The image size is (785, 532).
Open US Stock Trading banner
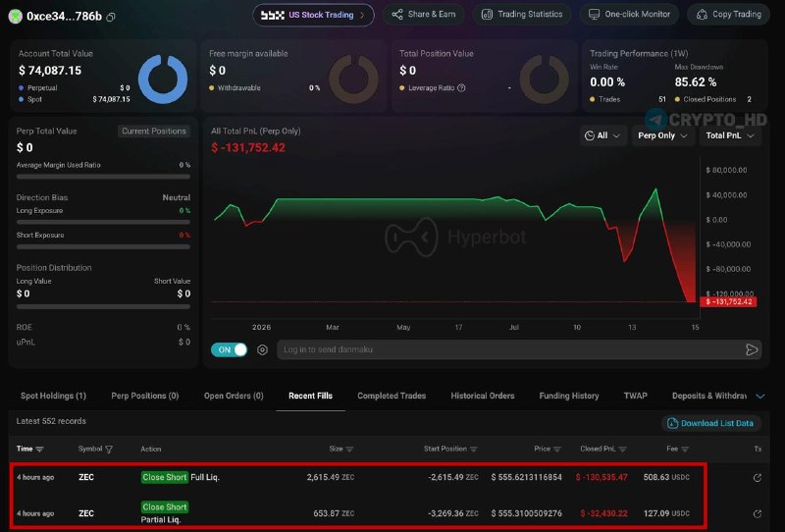313,15
